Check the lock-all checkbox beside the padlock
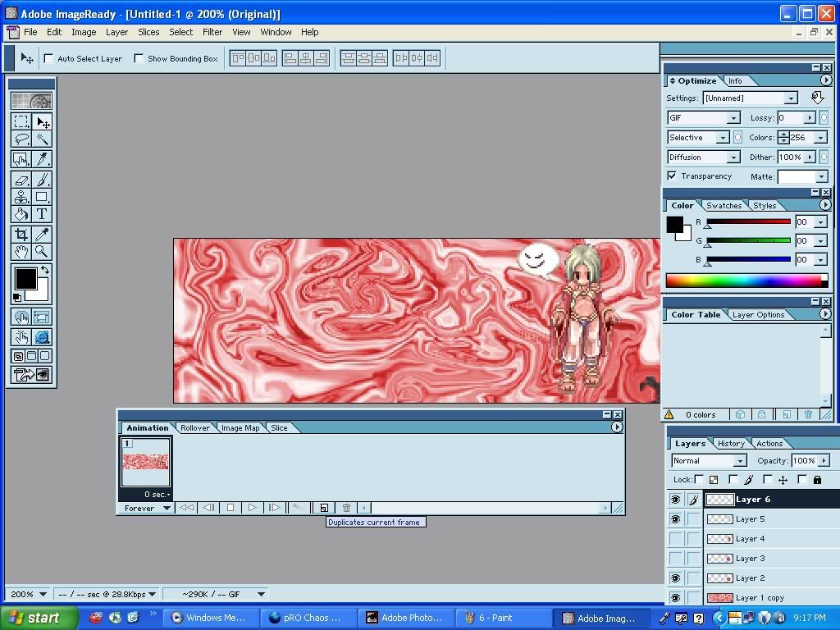This screenshot has height=630, width=840. coord(802,479)
